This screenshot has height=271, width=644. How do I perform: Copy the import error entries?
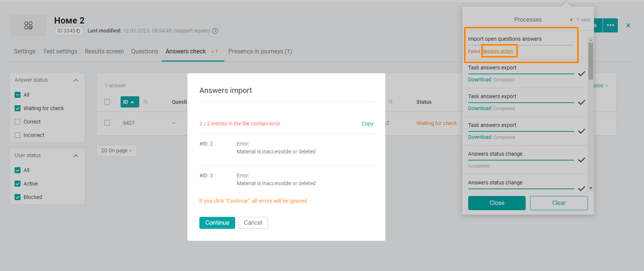click(367, 124)
